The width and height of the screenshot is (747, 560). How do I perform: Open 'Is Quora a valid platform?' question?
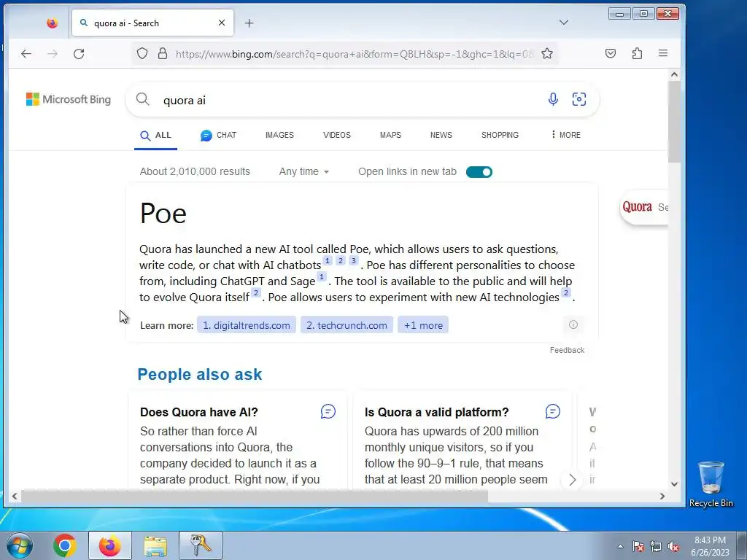(x=436, y=413)
